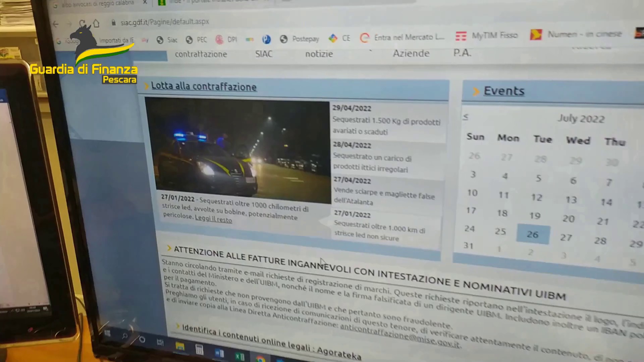The height and width of the screenshot is (362, 644).
Task: Open the 'notizie' site menu item
Action: tap(319, 54)
